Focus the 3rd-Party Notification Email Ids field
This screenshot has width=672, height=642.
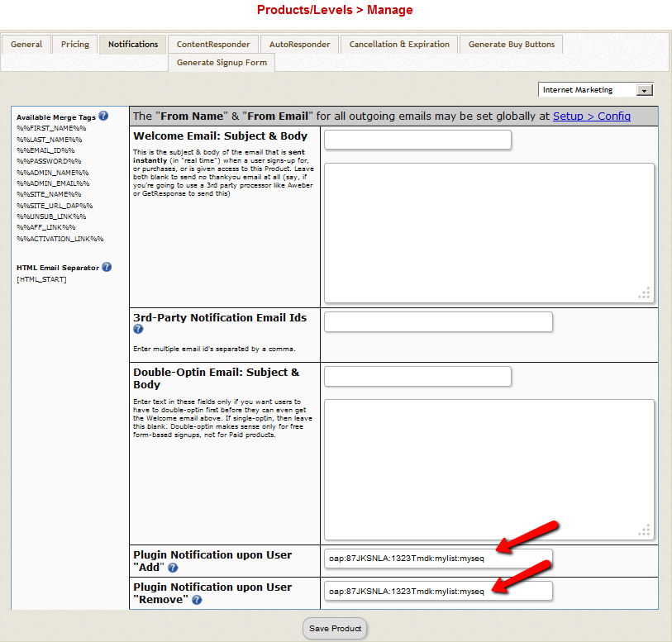pos(438,321)
